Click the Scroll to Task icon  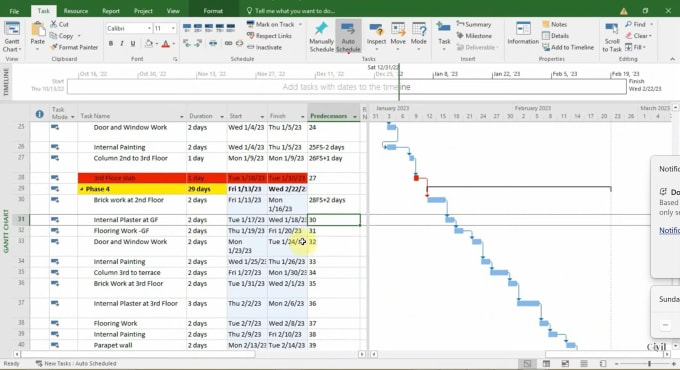click(611, 37)
